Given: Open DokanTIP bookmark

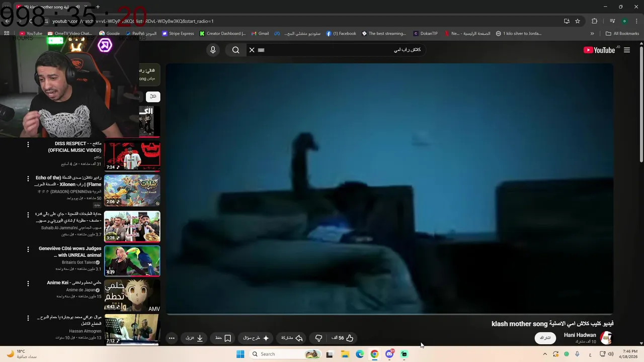Looking at the screenshot, I should pyautogui.click(x=426, y=34).
